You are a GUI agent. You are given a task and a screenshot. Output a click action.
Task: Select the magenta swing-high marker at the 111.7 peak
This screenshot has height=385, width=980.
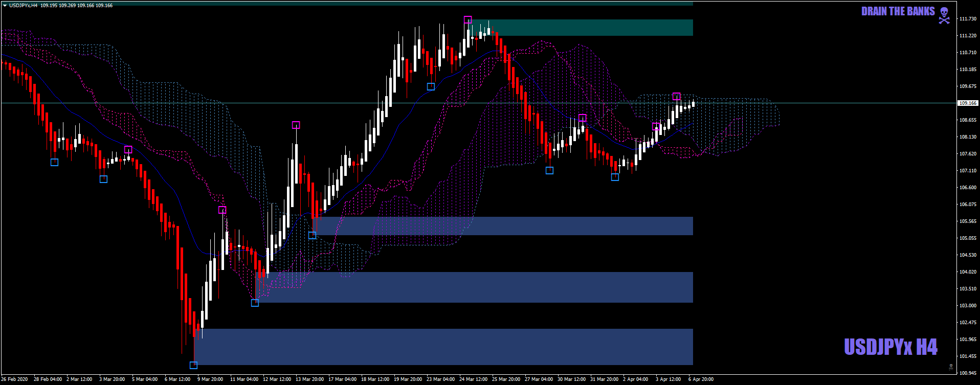[x=467, y=19]
